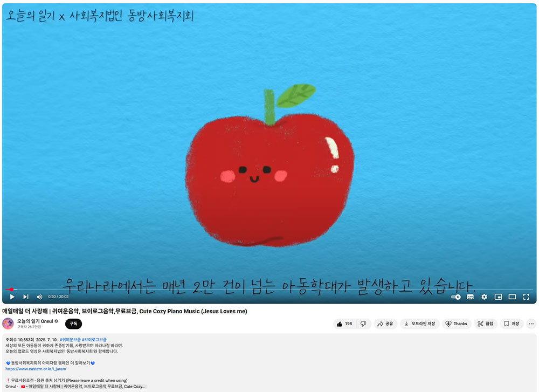Open the 오늘의 일기 Oneul channel avatar
Viewport: 539px width, 392px height.
click(x=8, y=324)
